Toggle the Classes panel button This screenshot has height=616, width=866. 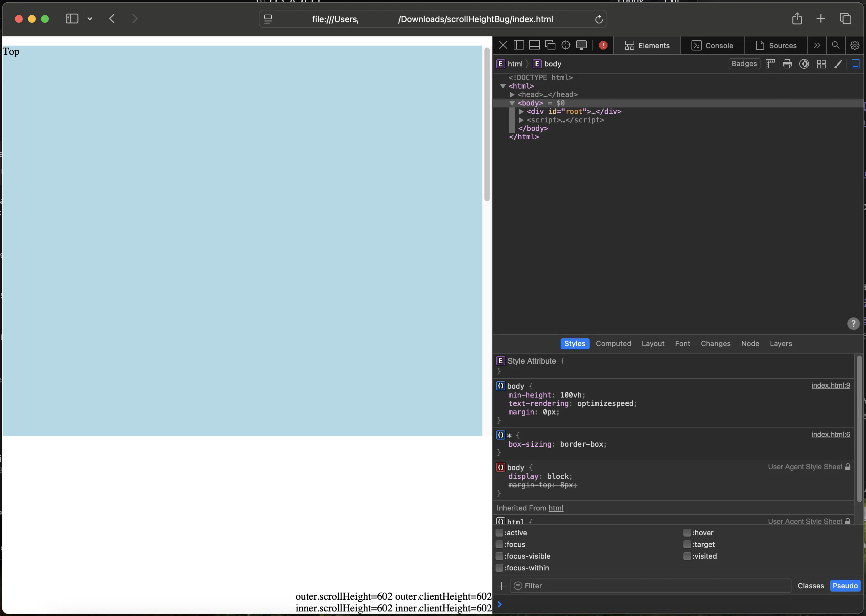click(811, 586)
